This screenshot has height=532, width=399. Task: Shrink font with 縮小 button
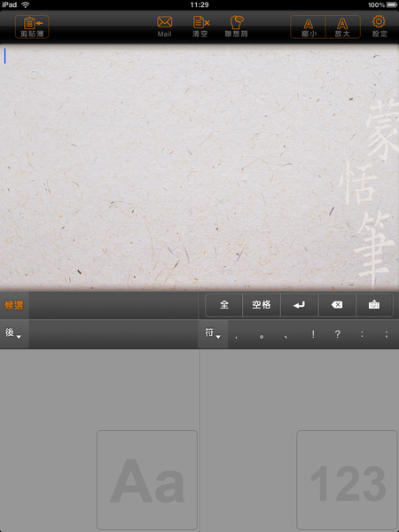[x=308, y=27]
